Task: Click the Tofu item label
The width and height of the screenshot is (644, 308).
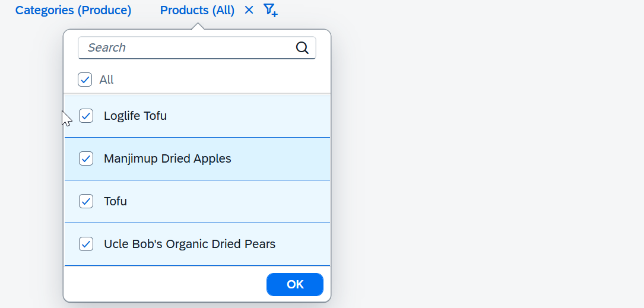Action: coord(115,201)
